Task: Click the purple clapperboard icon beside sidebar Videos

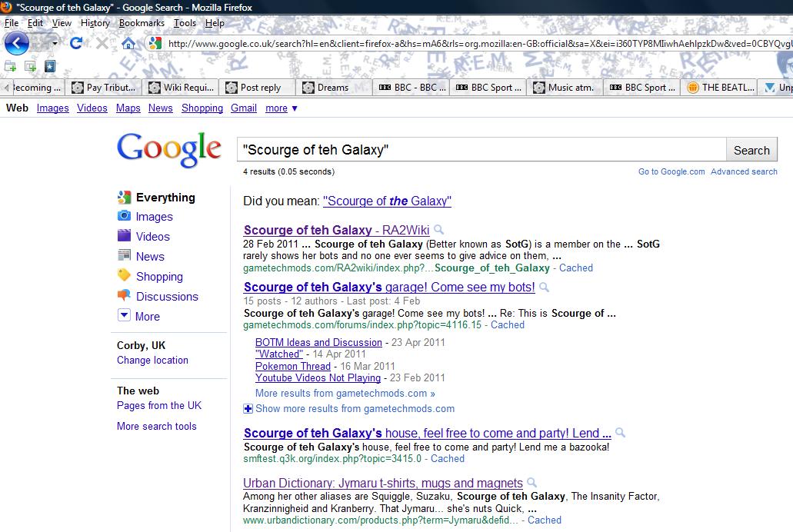Action: (x=124, y=236)
